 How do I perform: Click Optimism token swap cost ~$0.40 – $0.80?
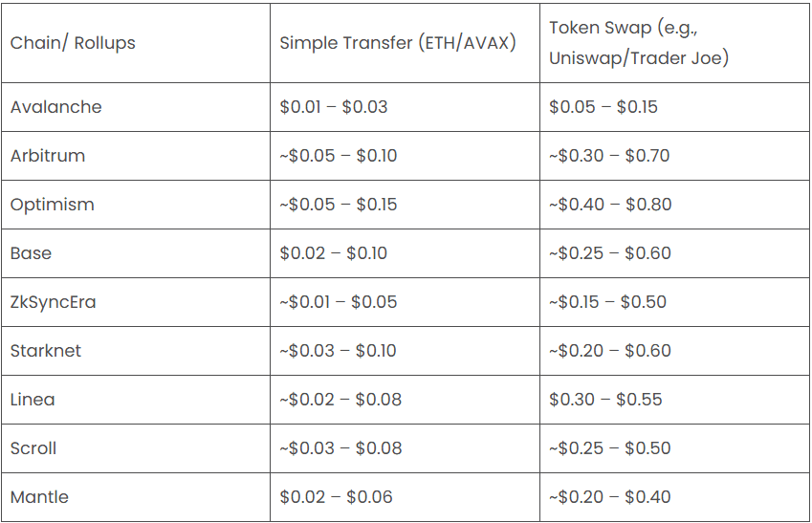click(610, 204)
